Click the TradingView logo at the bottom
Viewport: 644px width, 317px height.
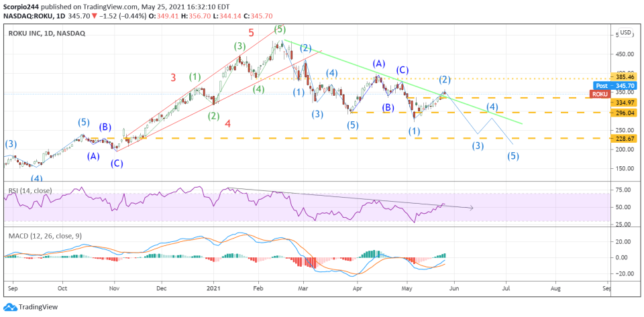click(x=30, y=307)
